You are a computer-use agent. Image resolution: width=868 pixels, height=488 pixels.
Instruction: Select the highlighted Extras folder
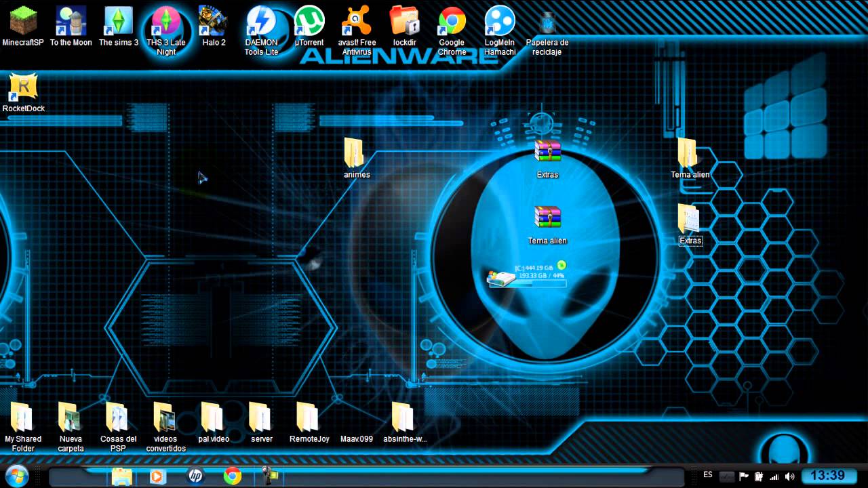point(690,224)
